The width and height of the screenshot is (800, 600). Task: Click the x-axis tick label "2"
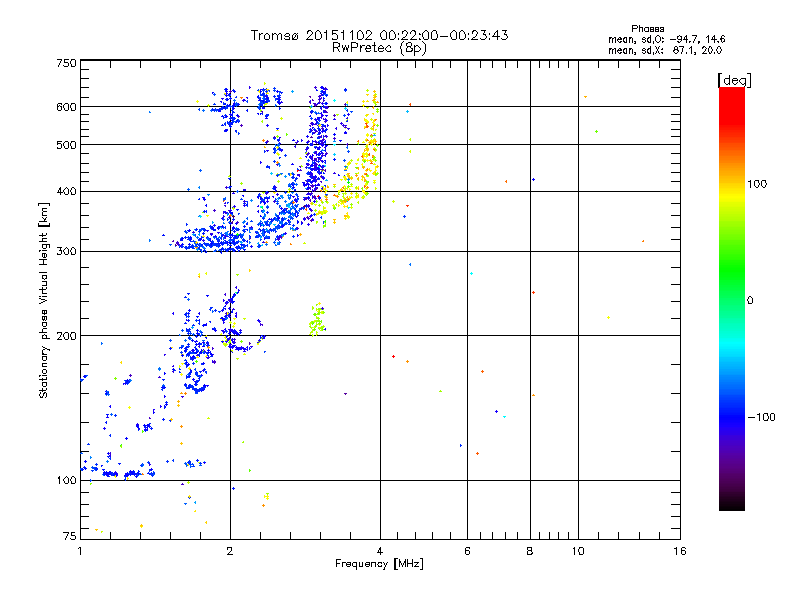click(230, 551)
